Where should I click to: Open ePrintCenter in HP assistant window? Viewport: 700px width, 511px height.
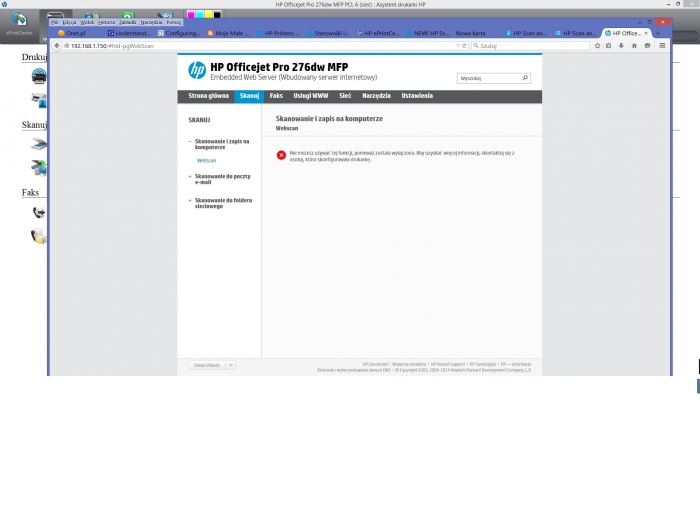coord(19,24)
